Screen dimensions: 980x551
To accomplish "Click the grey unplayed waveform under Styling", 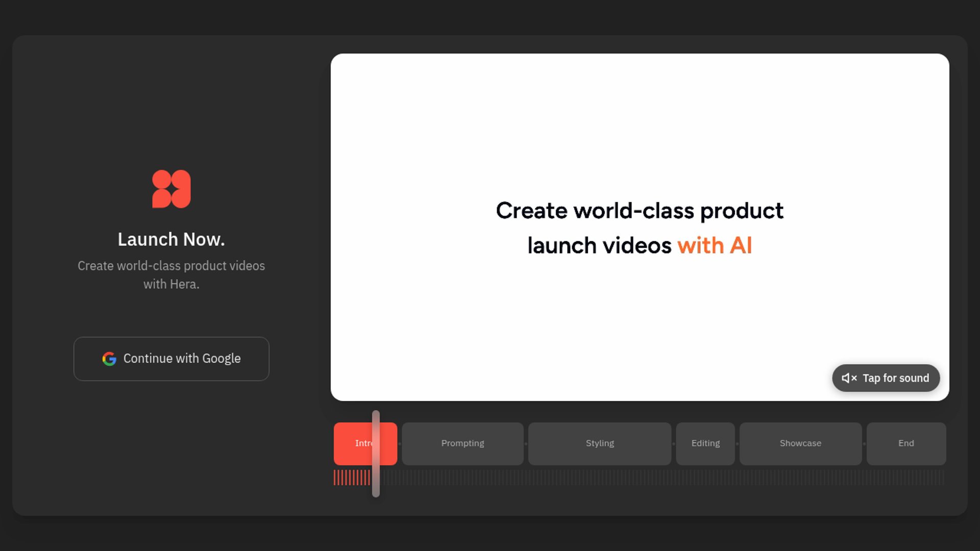I will pyautogui.click(x=599, y=478).
